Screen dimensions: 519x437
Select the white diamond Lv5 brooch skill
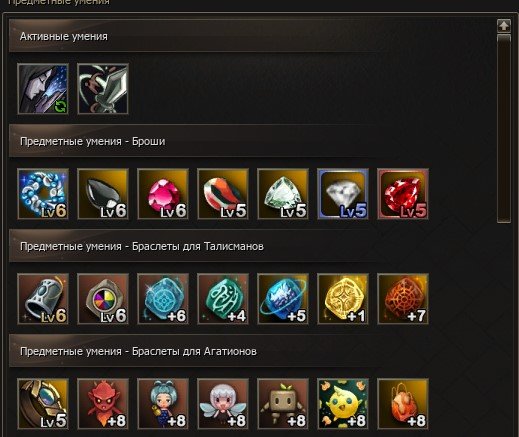(x=343, y=194)
